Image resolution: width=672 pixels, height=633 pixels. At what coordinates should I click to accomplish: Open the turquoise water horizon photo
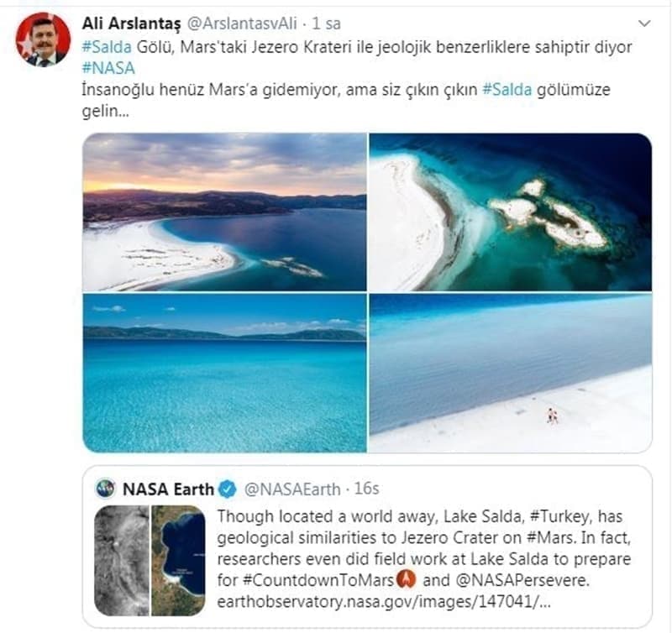224,373
